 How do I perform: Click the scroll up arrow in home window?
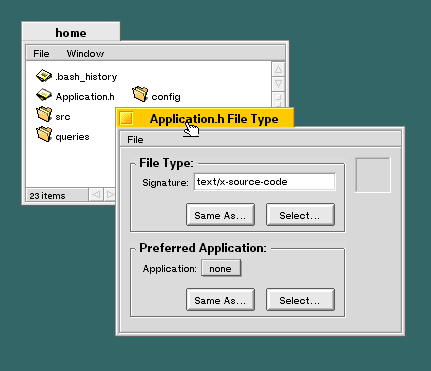pos(278,69)
